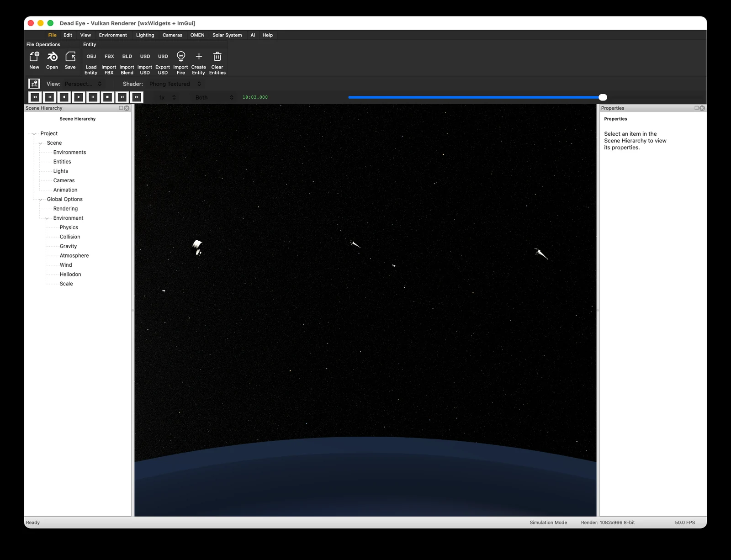The height and width of the screenshot is (560, 731).
Task: Collapse the Scene tree node
Action: (40, 143)
